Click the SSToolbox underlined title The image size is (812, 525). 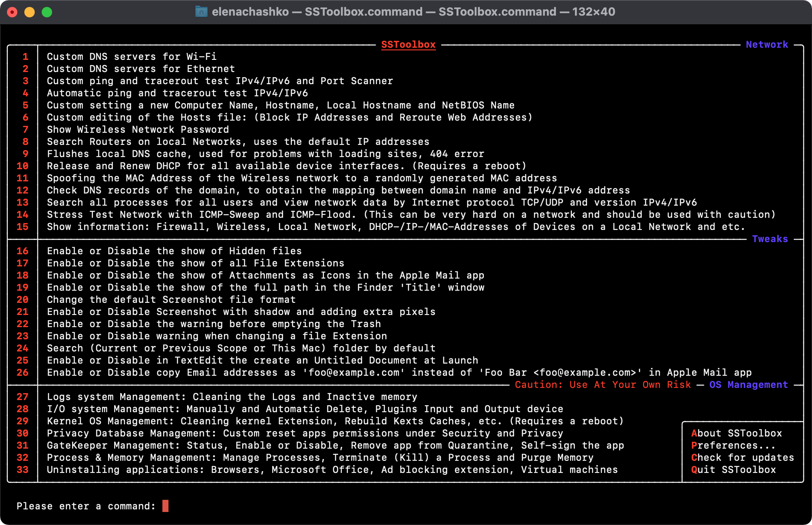[408, 45]
